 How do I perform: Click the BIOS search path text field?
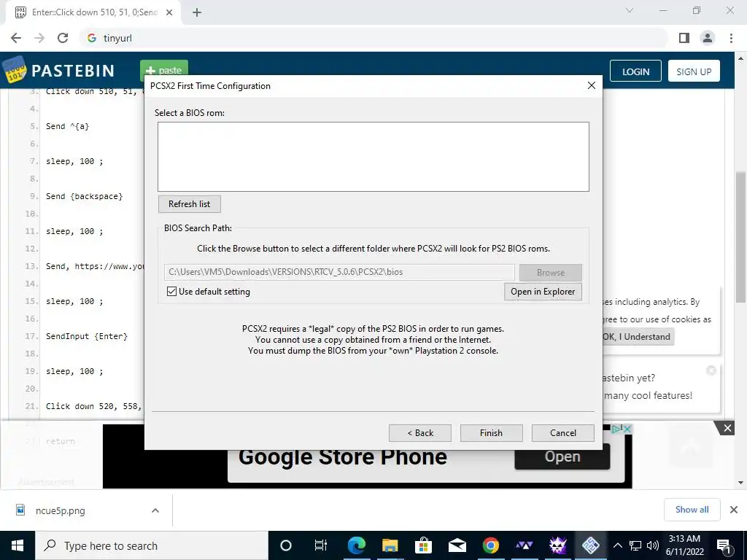[x=338, y=272]
